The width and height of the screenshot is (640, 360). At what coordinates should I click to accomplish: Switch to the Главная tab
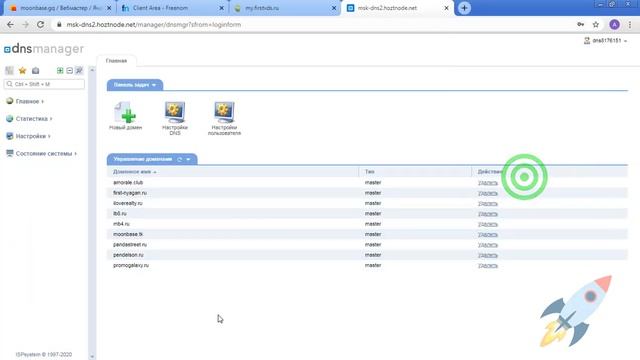(116, 61)
